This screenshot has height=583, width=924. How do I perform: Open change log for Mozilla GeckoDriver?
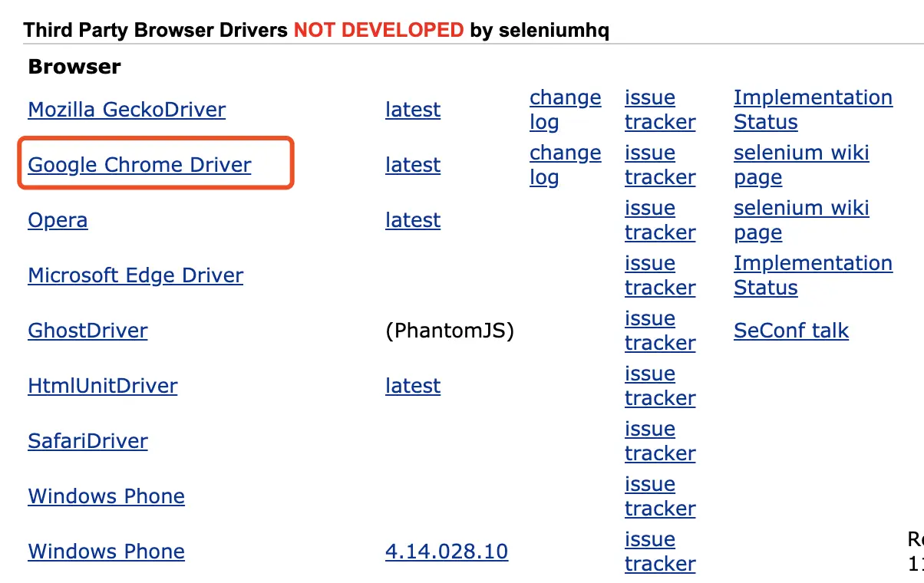click(566, 110)
